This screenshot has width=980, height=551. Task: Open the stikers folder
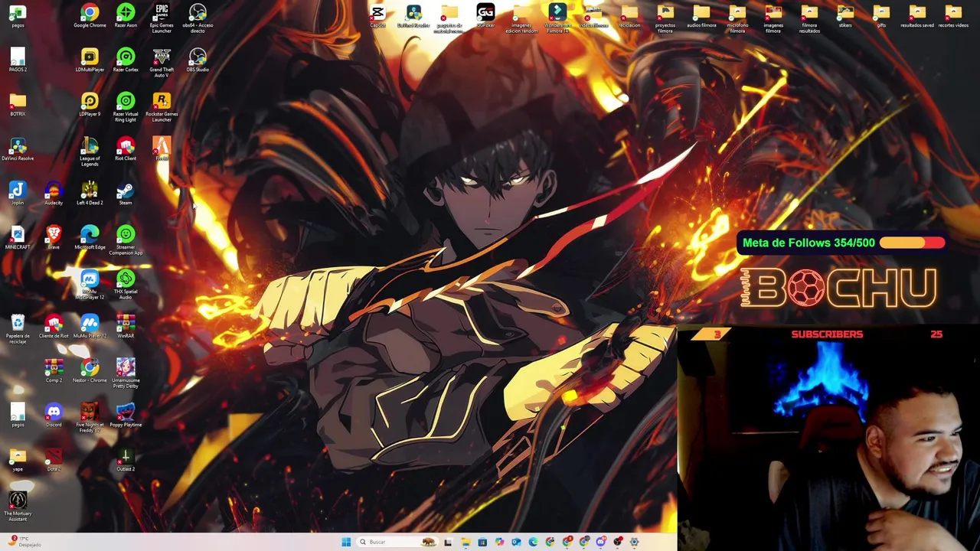845,16
